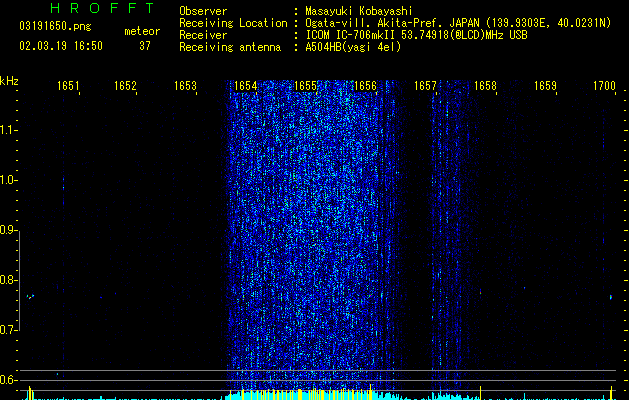
Task: Click the 1657 time marker
Action: [x=425, y=86]
